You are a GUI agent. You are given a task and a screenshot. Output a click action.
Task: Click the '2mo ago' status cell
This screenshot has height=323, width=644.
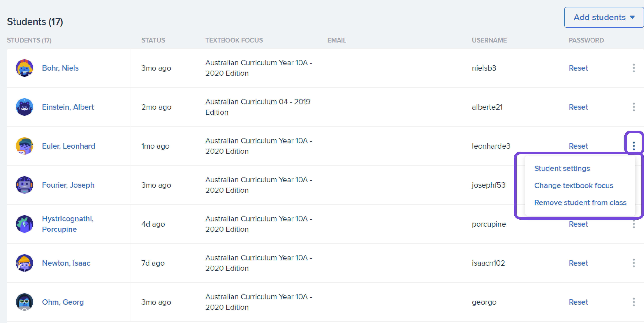[156, 107]
